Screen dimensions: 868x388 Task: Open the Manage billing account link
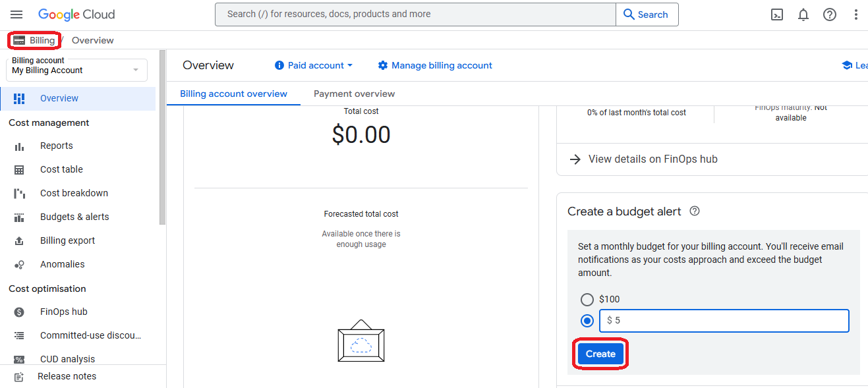435,65
